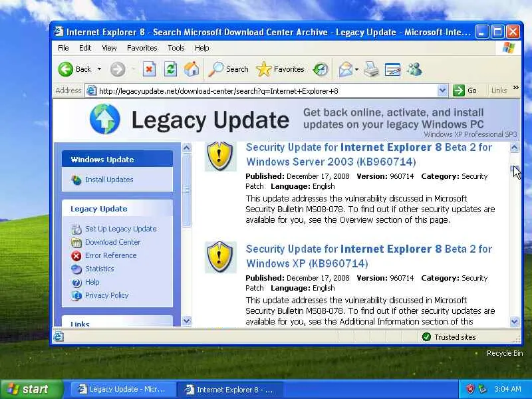Click the Go button
This screenshot has width=532, height=399.
pos(465,90)
